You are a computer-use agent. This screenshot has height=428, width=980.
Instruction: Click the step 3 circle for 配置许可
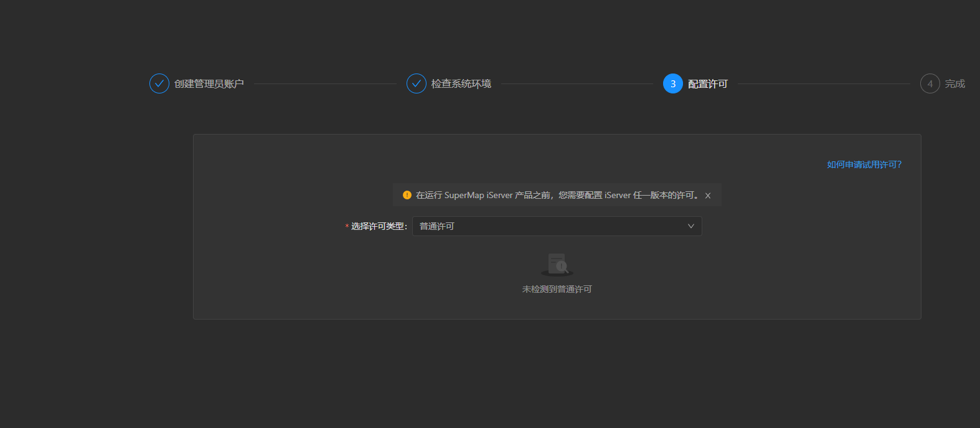pyautogui.click(x=673, y=83)
